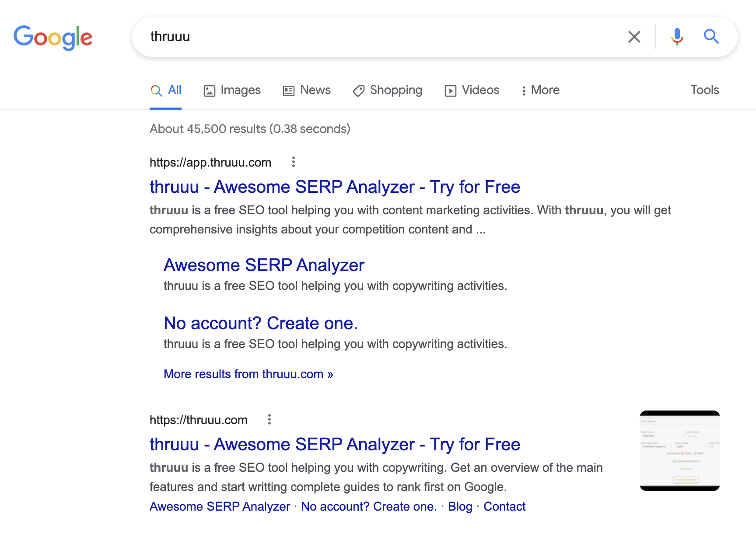Open the three-dot menu for app.thruuu.com result

tap(293, 162)
